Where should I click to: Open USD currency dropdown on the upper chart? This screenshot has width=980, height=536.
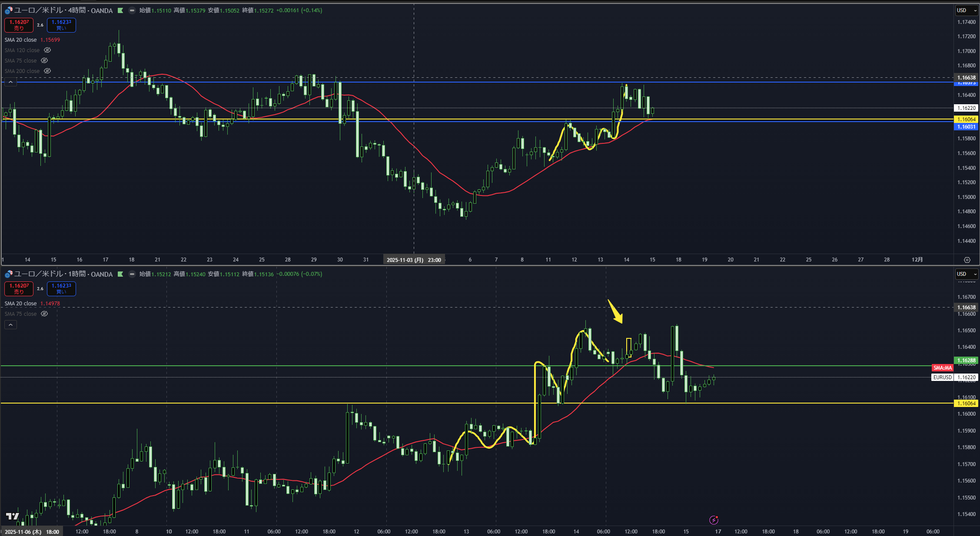click(967, 10)
